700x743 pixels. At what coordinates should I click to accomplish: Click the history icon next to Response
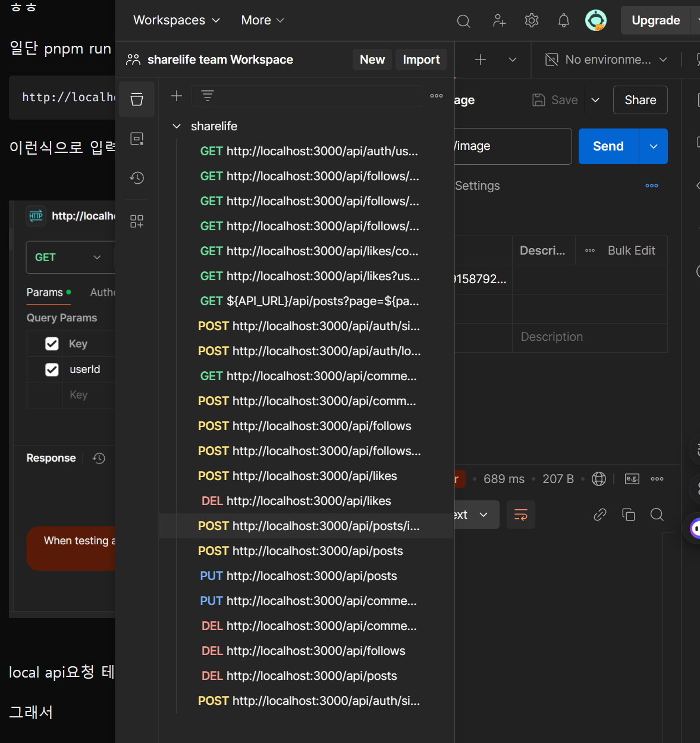pyautogui.click(x=99, y=458)
